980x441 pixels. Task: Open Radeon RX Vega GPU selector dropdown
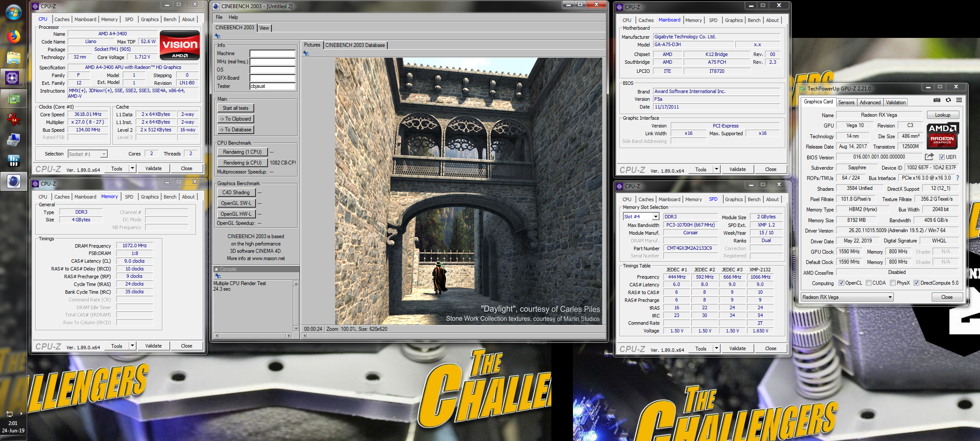(847, 297)
